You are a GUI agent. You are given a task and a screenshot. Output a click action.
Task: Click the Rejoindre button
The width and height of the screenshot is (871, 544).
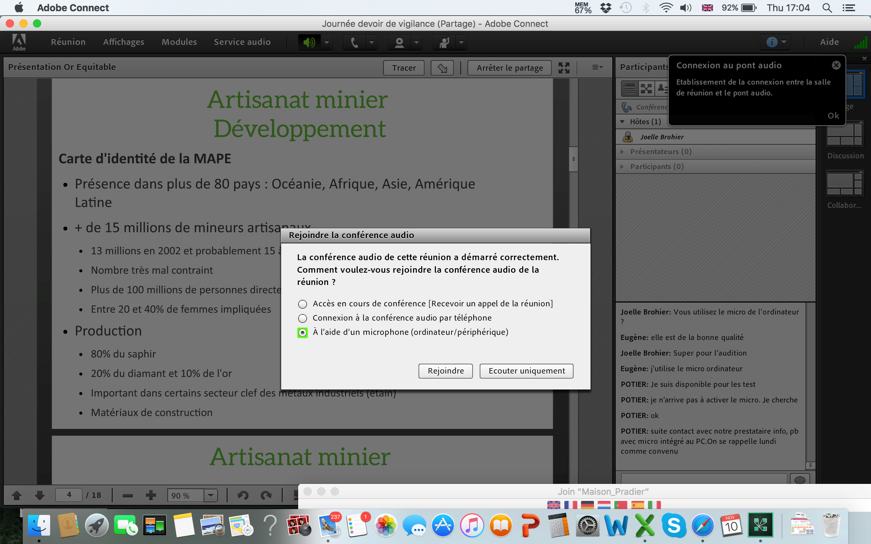445,371
